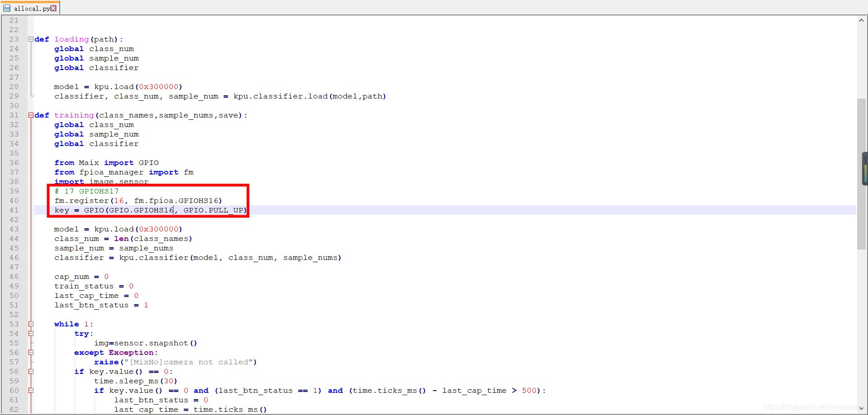Click the raise camera not called line
Viewport: 868px width, 415px height.
(175, 362)
